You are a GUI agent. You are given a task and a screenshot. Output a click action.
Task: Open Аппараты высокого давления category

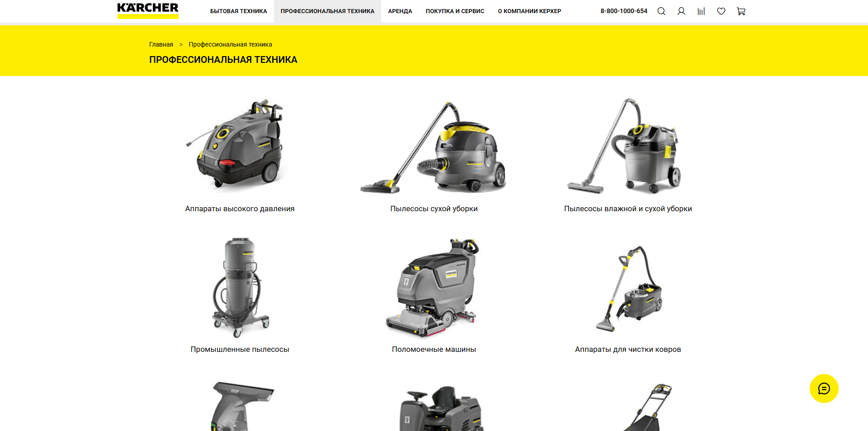point(240,208)
